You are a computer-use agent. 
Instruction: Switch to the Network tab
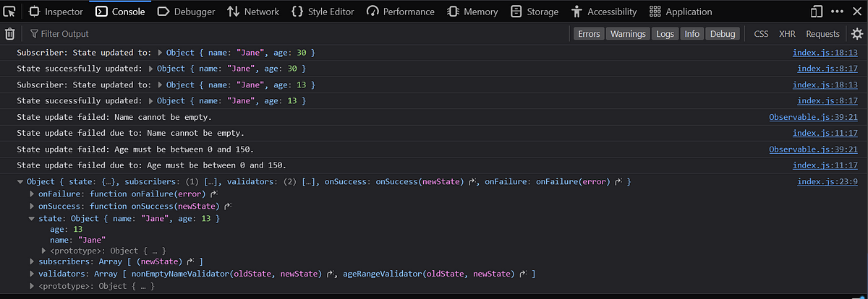point(252,12)
